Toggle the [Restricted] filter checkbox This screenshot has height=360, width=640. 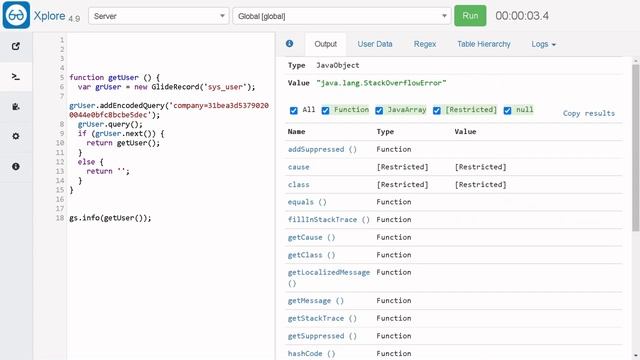pyautogui.click(x=437, y=111)
